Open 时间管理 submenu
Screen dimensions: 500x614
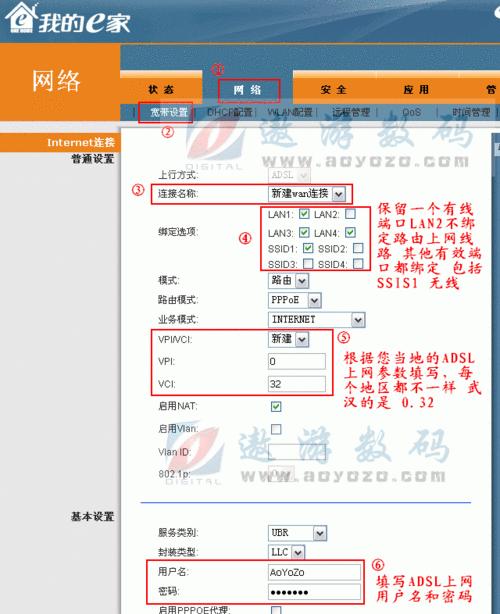[x=471, y=112]
